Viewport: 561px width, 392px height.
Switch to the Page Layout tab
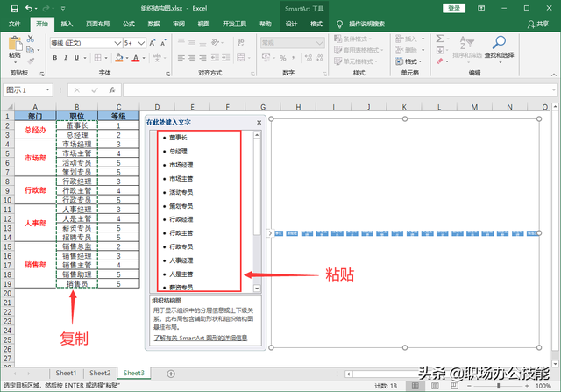pyautogui.click(x=97, y=24)
